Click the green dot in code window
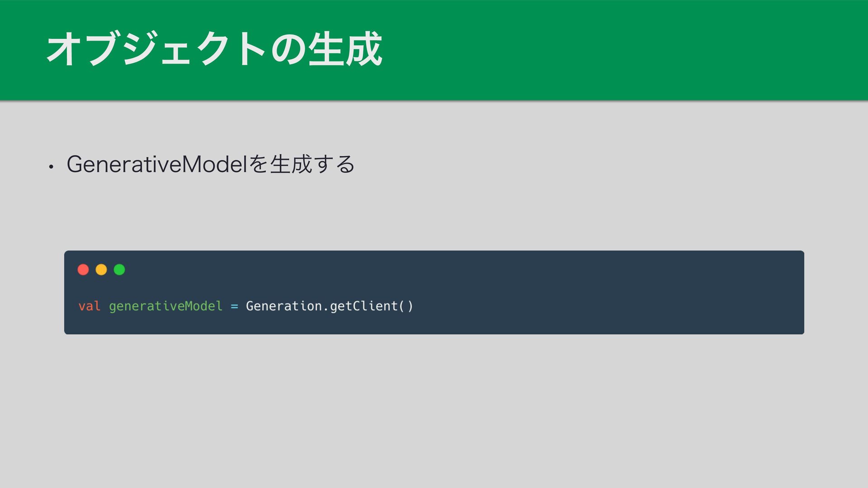868x488 pixels. click(119, 270)
